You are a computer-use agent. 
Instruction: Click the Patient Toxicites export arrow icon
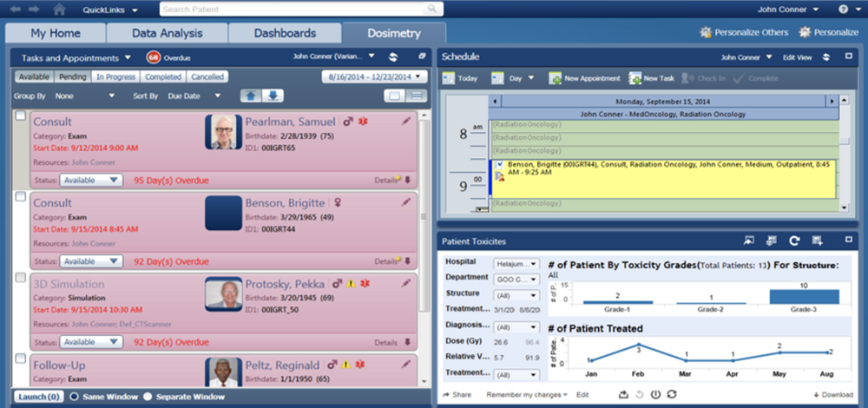tap(749, 240)
